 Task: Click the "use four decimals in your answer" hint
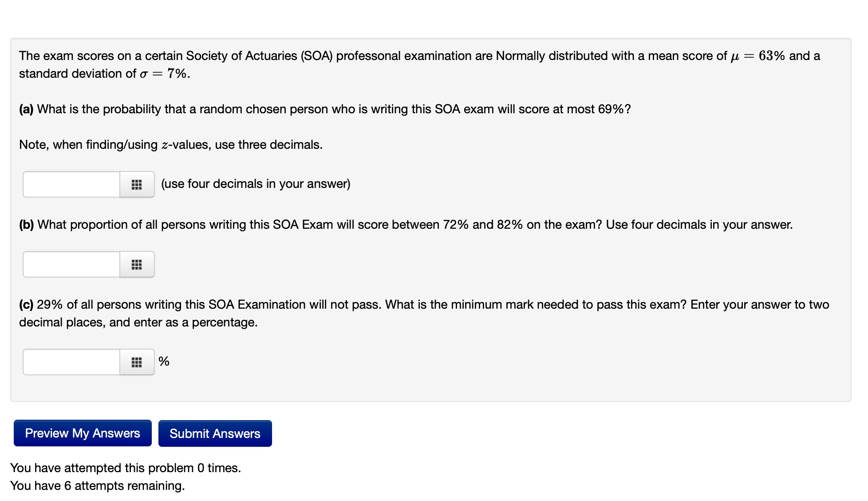tap(256, 184)
